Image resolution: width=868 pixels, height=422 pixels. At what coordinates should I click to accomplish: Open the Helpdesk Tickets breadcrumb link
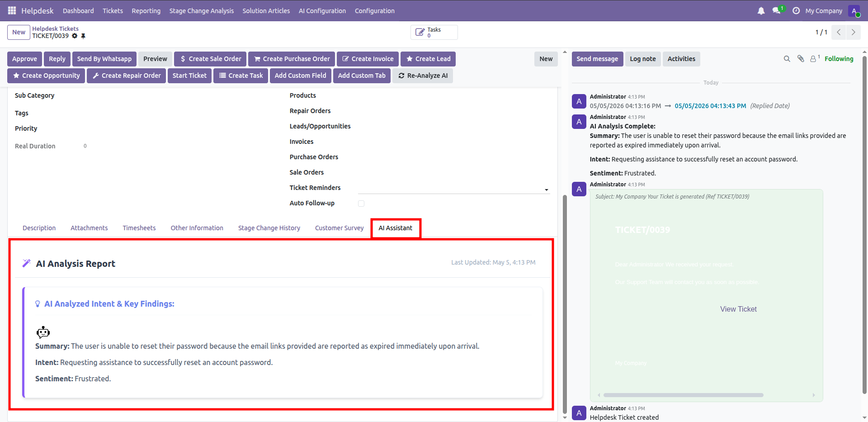pos(55,28)
